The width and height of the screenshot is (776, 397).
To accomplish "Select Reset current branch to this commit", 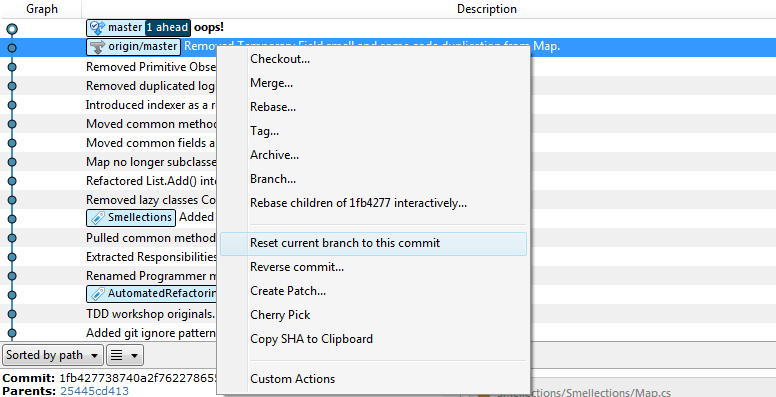I will click(x=373, y=244).
